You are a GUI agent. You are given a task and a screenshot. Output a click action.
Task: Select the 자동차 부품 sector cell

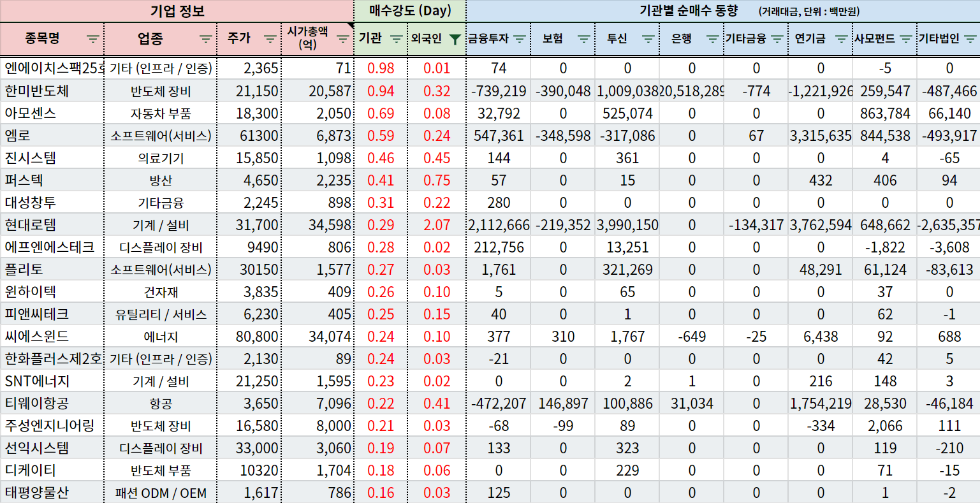(161, 113)
